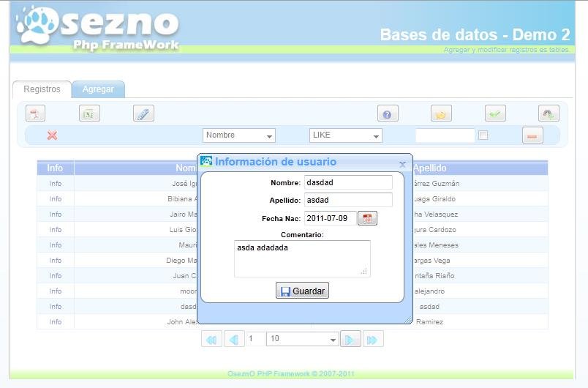The width and height of the screenshot is (588, 388).
Task: Open Info link for the Diego row
Action: [56, 261]
